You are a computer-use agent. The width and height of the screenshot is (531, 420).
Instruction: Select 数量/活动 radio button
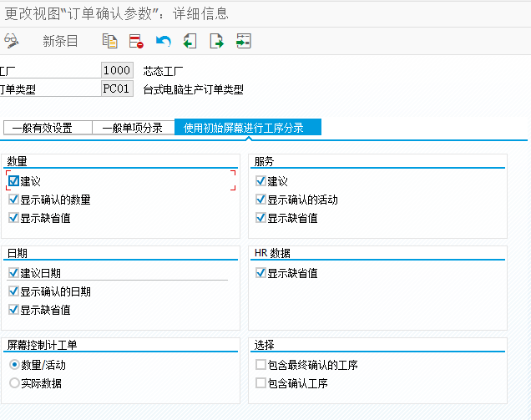click(x=14, y=364)
